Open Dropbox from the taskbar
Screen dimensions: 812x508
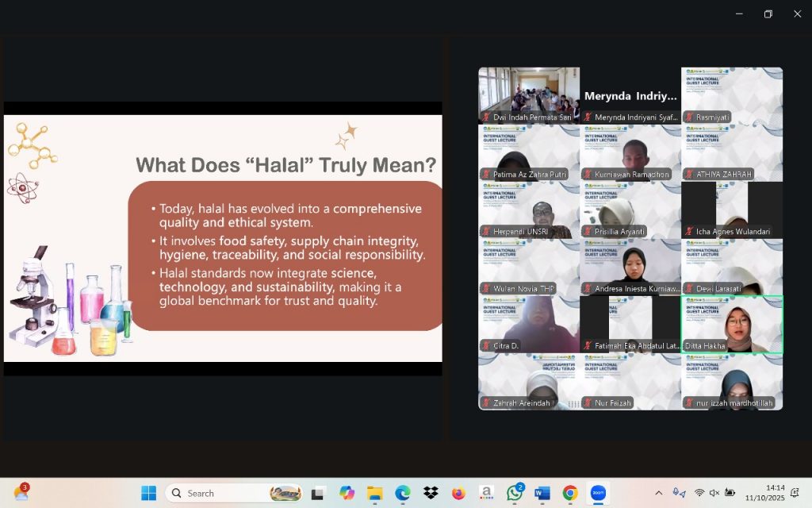tap(431, 493)
